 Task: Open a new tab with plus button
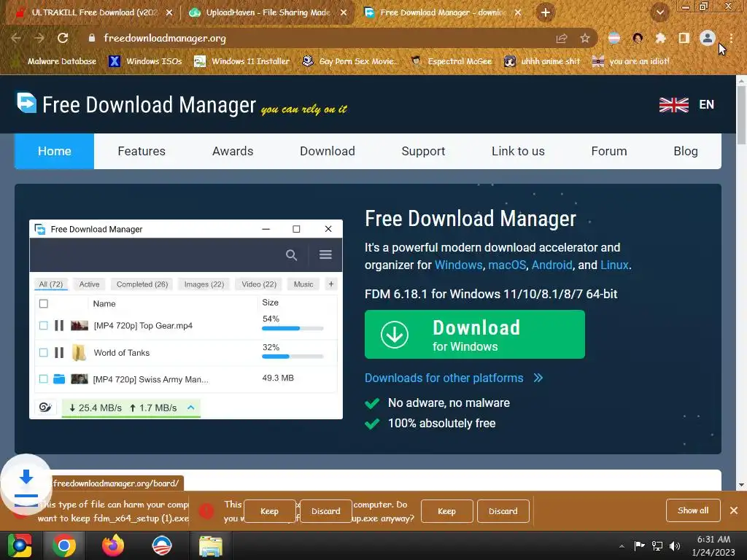546,12
